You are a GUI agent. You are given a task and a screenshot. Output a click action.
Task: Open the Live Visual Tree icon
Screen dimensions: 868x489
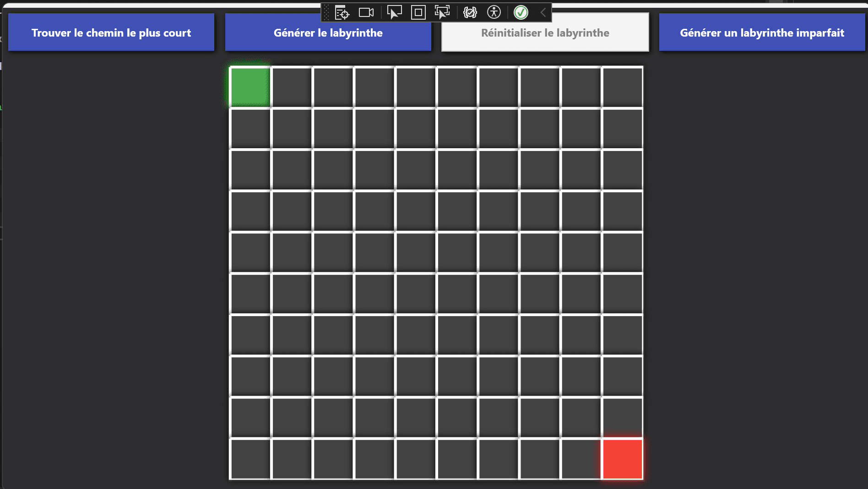(342, 12)
